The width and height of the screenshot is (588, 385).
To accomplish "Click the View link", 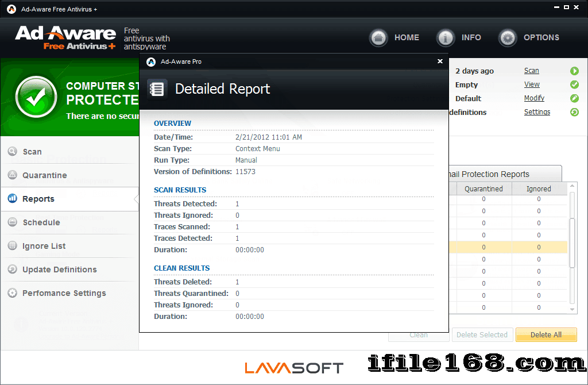I will 532,84.
